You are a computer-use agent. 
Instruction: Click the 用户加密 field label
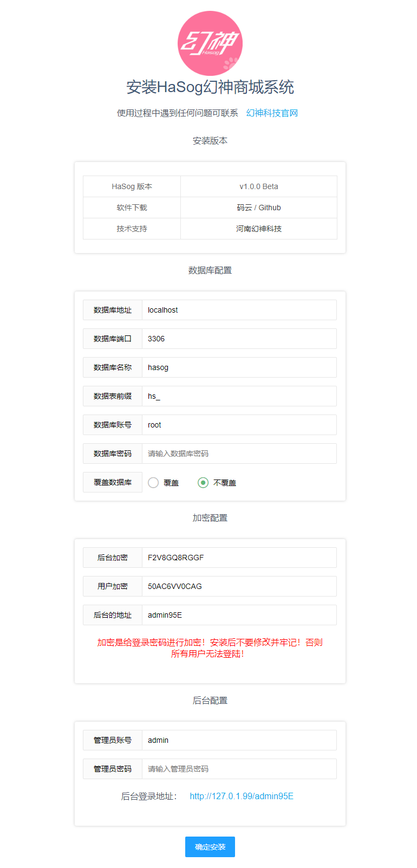coord(113,586)
